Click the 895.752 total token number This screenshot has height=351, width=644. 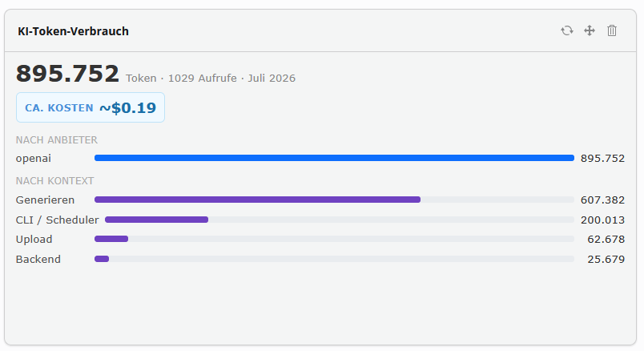click(x=67, y=74)
